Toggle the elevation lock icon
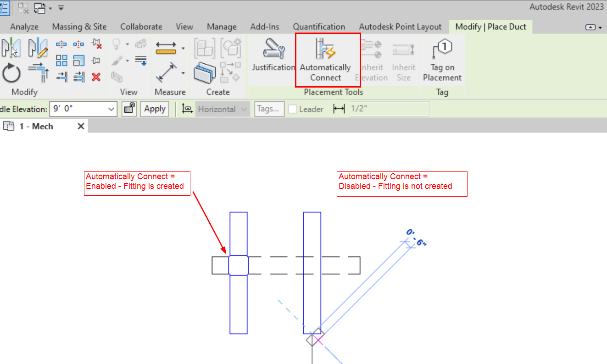Viewport: 607px width, 364px height. coord(129,109)
